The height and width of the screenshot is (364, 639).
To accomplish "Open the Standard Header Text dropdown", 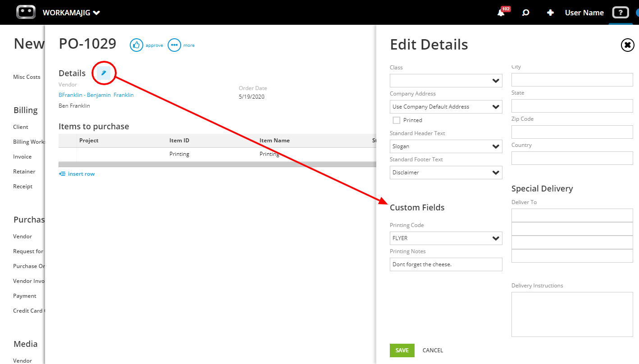I will [446, 146].
